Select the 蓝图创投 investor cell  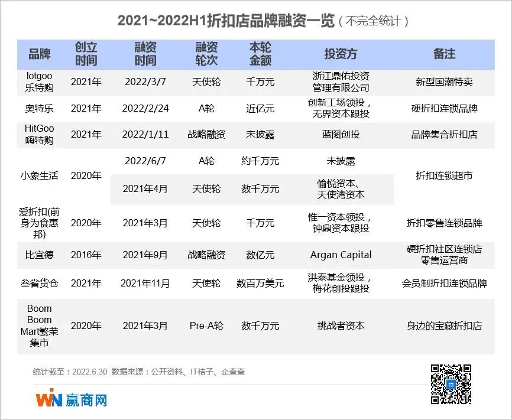pyautogui.click(x=340, y=134)
